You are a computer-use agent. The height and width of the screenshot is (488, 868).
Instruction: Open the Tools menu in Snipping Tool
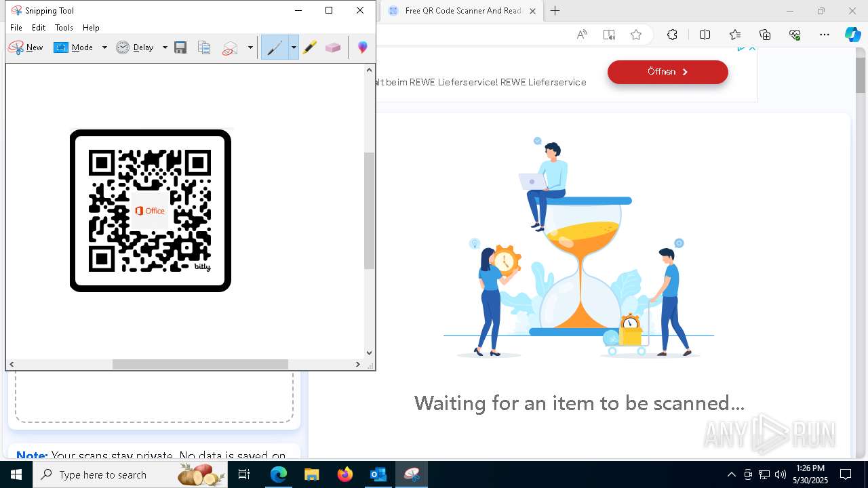click(64, 28)
